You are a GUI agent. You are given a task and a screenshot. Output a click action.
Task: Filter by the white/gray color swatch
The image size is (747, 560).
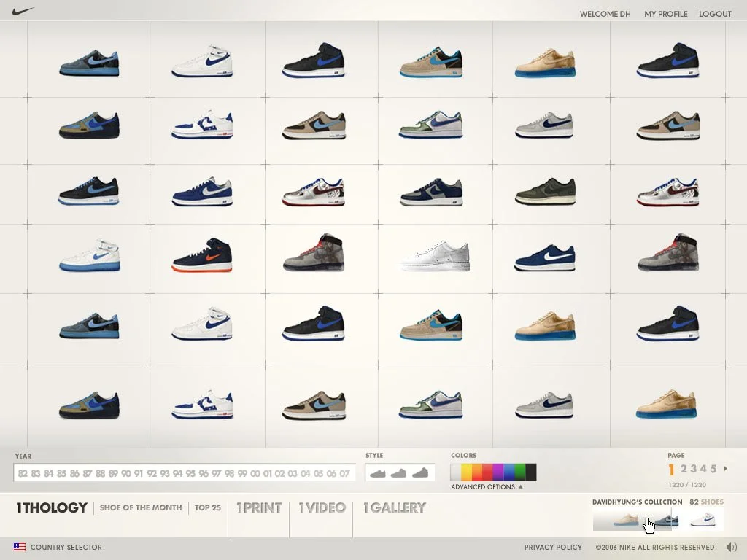click(x=456, y=472)
